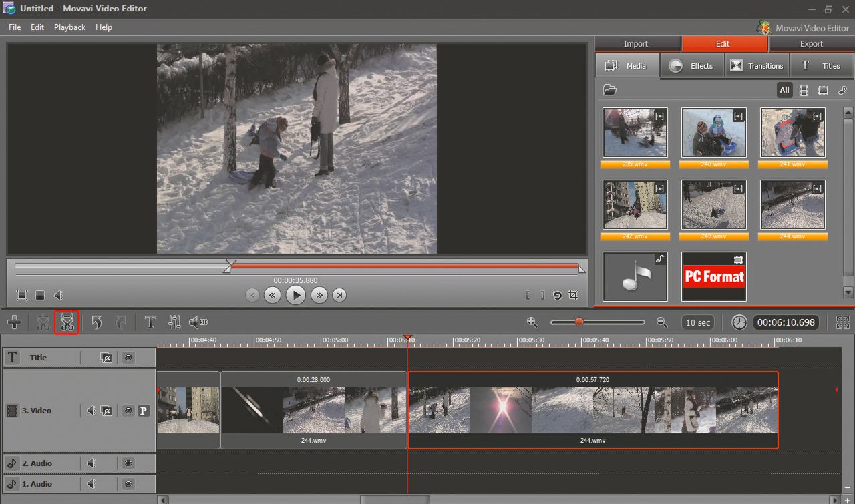Click the preview seek bar track
This screenshot has width=855, height=504.
(x=297, y=266)
